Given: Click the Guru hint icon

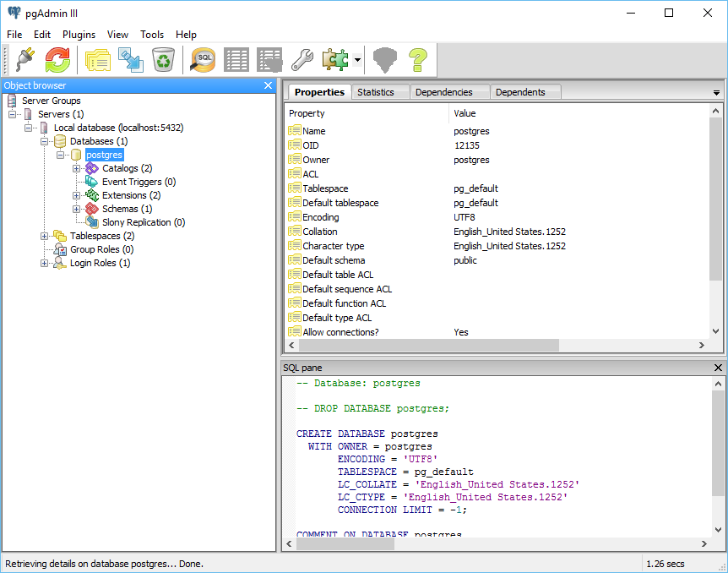Looking at the screenshot, I should 385,59.
